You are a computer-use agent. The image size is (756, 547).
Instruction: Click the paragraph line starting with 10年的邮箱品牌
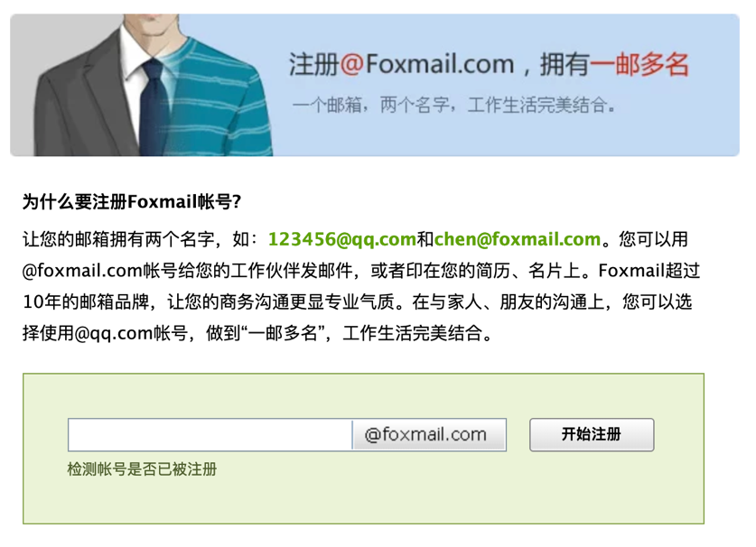358,302
